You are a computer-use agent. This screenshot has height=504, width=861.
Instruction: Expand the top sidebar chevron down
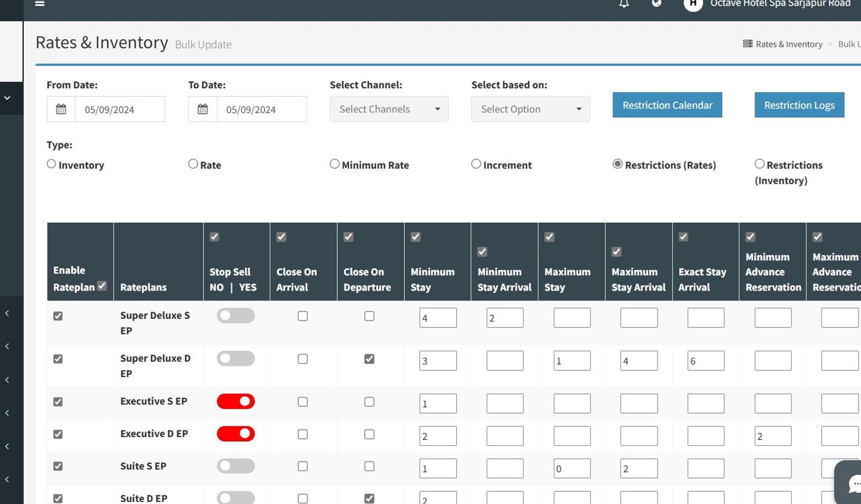(x=8, y=98)
